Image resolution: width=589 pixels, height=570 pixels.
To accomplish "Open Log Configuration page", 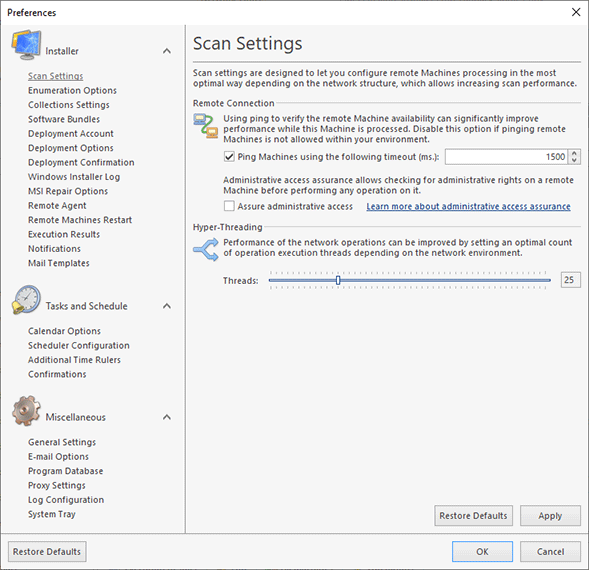I will [66, 500].
